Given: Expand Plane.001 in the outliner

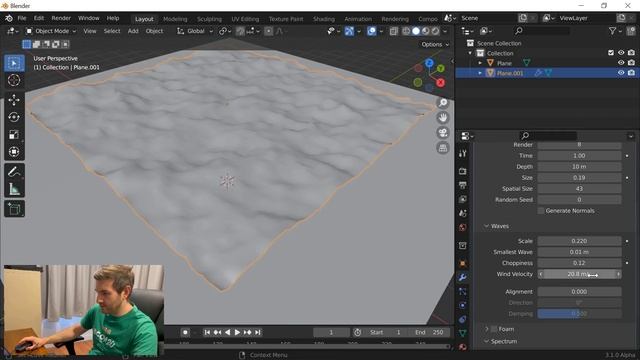Looking at the screenshot, I should click(x=480, y=73).
